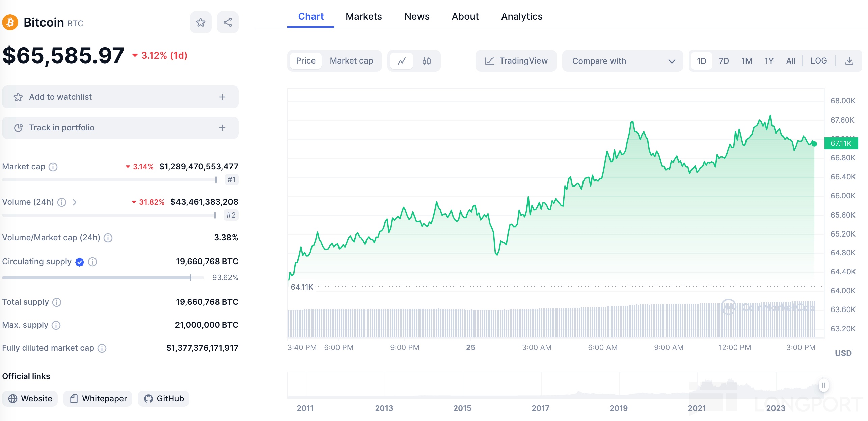Open TradingView chart
This screenshot has height=421, width=868.
516,61
